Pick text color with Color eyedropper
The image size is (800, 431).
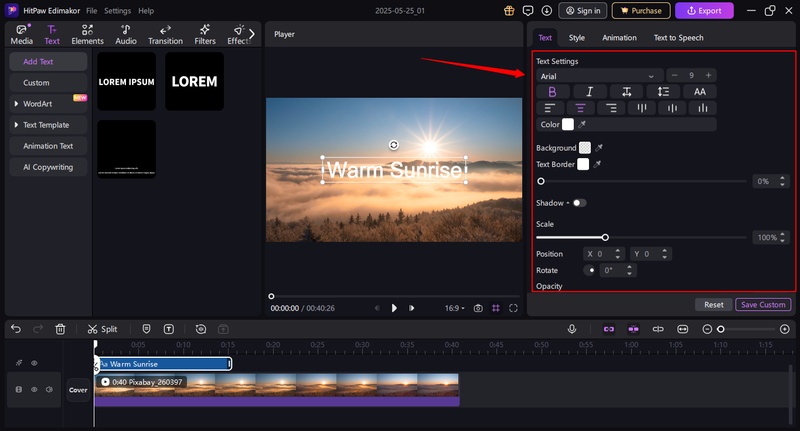click(x=582, y=124)
